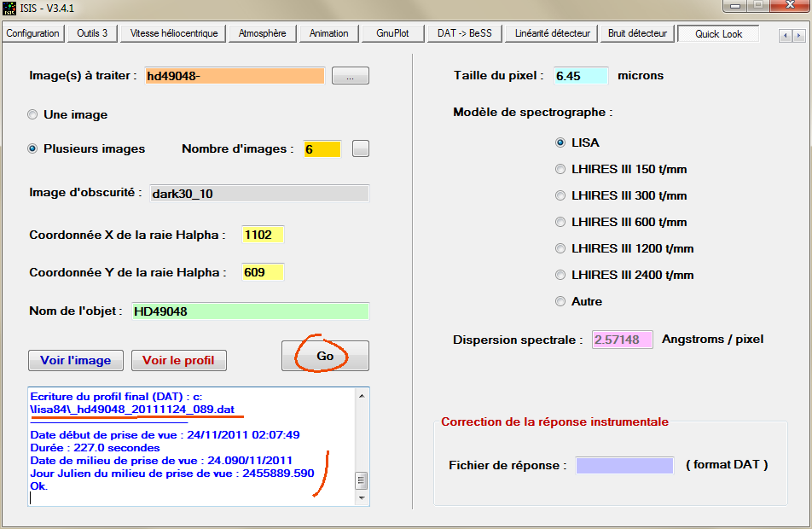Select the Une image radio option
812x529 pixels.
[x=33, y=114]
